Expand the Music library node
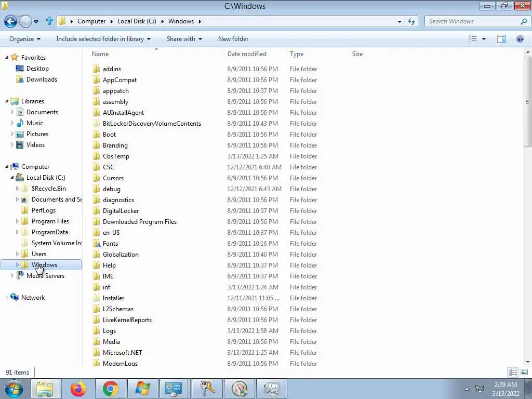This screenshot has width=532, height=399. 12,123
